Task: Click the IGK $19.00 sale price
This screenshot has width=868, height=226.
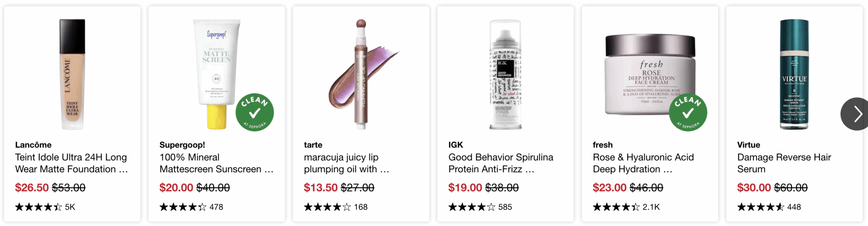Action: [x=465, y=187]
